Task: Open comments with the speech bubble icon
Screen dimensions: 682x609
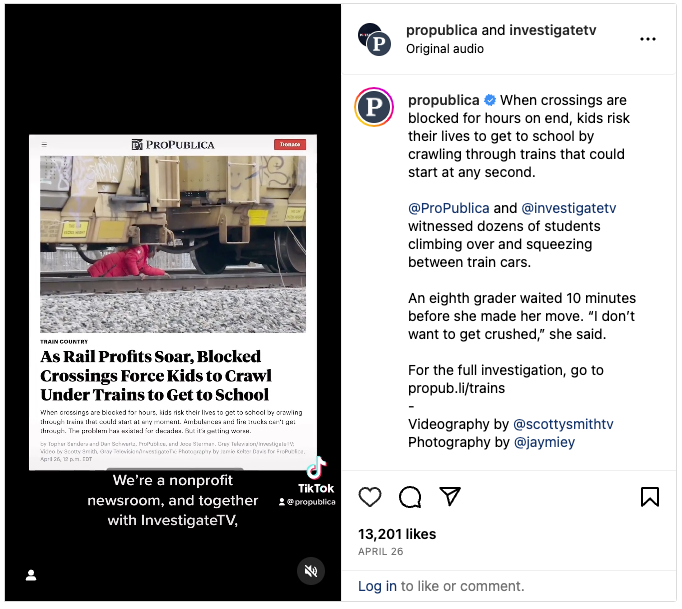Action: click(410, 497)
